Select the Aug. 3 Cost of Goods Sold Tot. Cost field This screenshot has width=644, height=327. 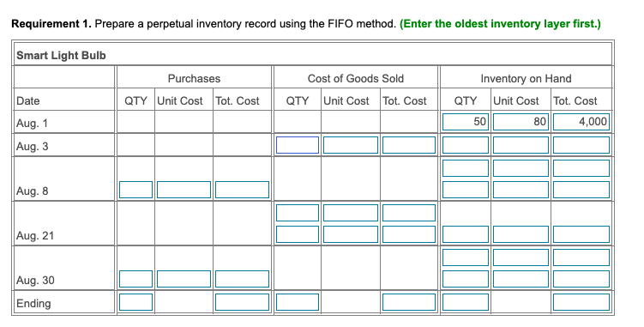coord(409,145)
